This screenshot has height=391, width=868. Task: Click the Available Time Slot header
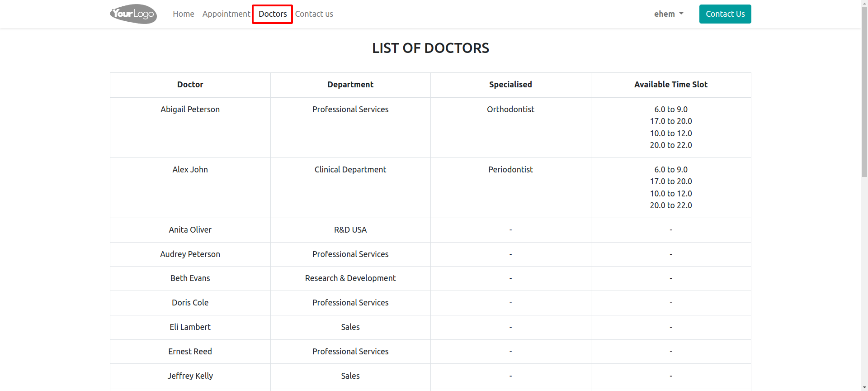pos(671,85)
